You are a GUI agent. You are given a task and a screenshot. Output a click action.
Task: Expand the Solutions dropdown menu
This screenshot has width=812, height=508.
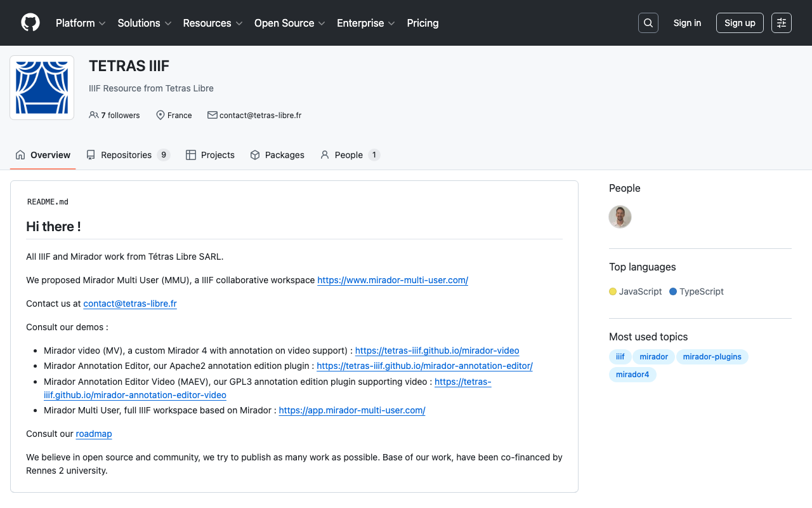point(145,23)
